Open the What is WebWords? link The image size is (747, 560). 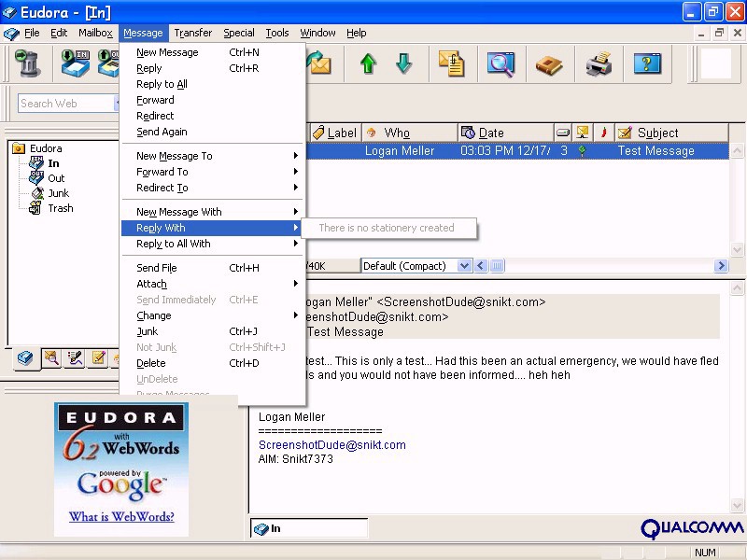[x=121, y=517]
